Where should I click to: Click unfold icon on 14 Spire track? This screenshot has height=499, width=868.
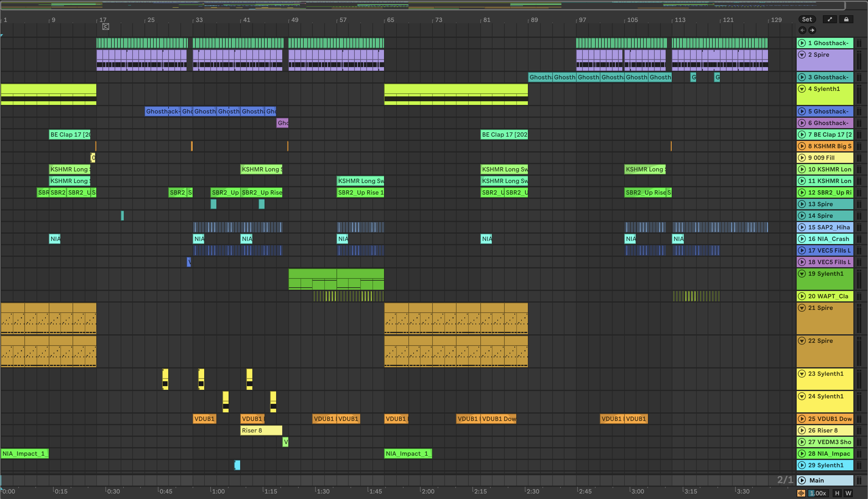(802, 216)
